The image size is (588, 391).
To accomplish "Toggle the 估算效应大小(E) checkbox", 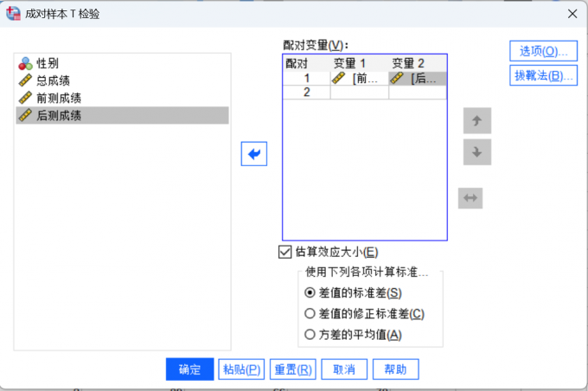I will (285, 253).
